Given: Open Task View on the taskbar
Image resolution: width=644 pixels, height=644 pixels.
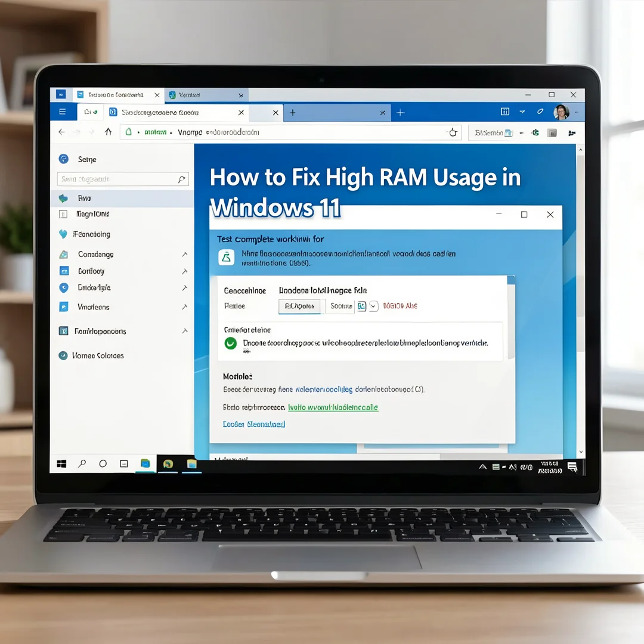Looking at the screenshot, I should pos(123,464).
